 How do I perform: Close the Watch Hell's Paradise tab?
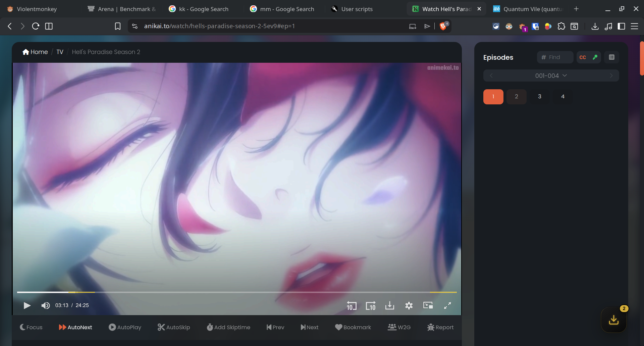click(479, 9)
